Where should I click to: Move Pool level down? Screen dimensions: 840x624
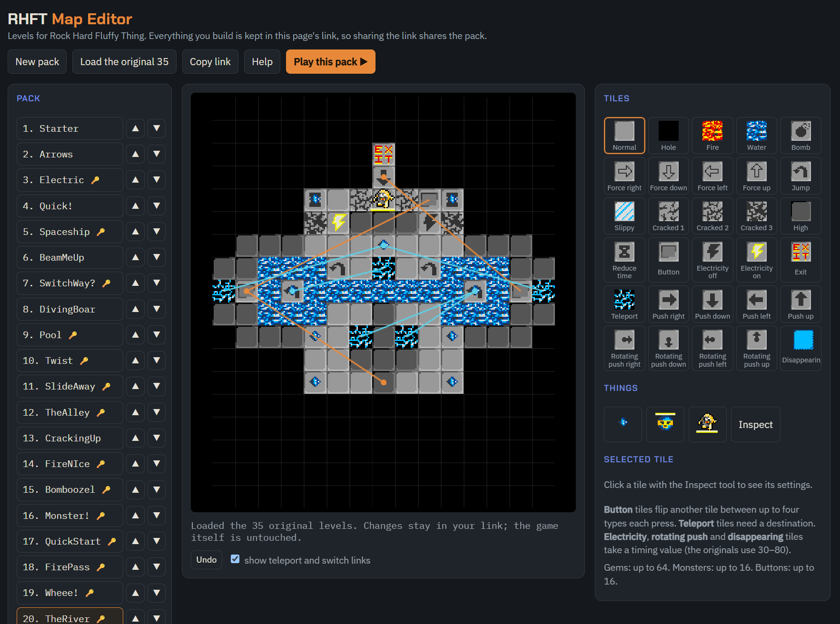(157, 335)
